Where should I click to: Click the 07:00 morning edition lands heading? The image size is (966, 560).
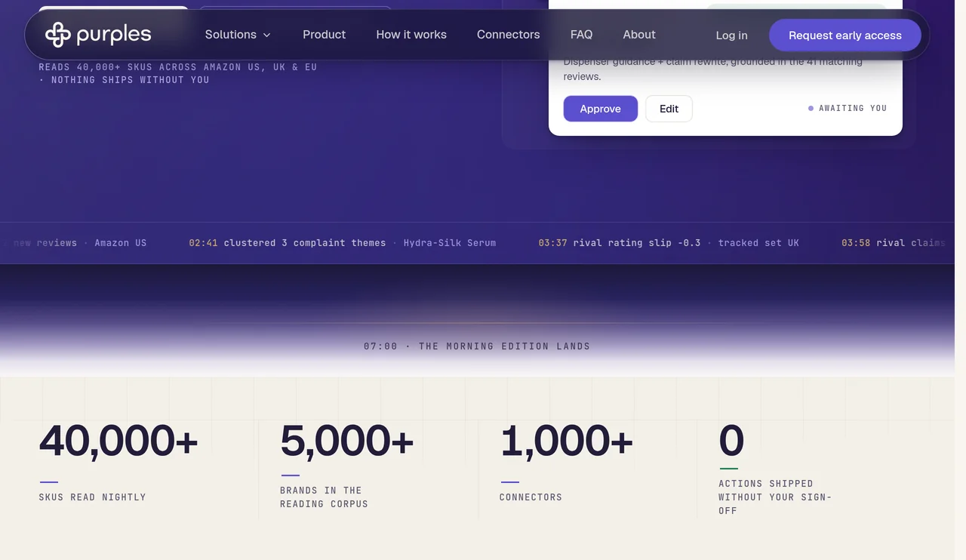477,346
